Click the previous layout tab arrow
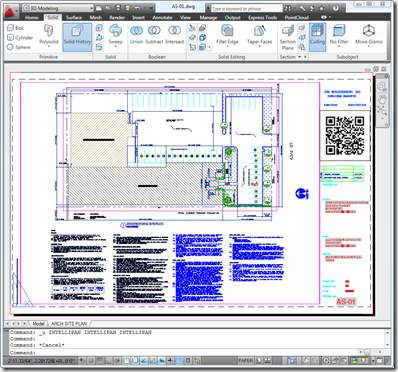 point(14,323)
